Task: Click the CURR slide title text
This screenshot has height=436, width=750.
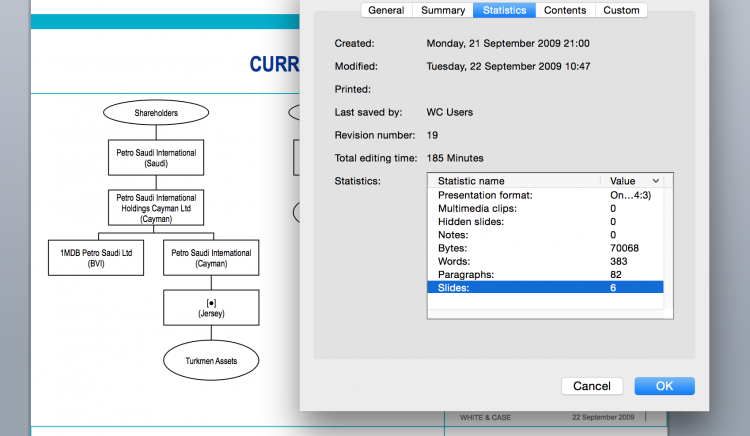Action: click(x=274, y=65)
